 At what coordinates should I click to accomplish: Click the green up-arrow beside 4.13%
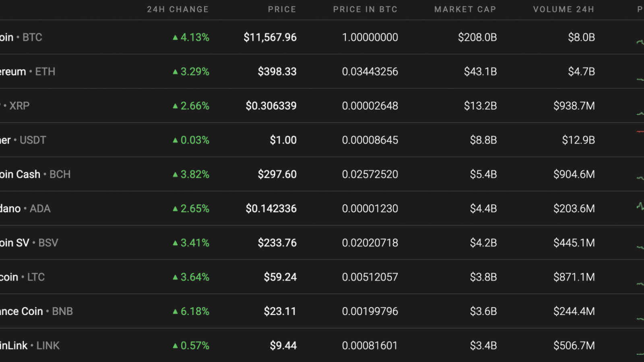[175, 37]
